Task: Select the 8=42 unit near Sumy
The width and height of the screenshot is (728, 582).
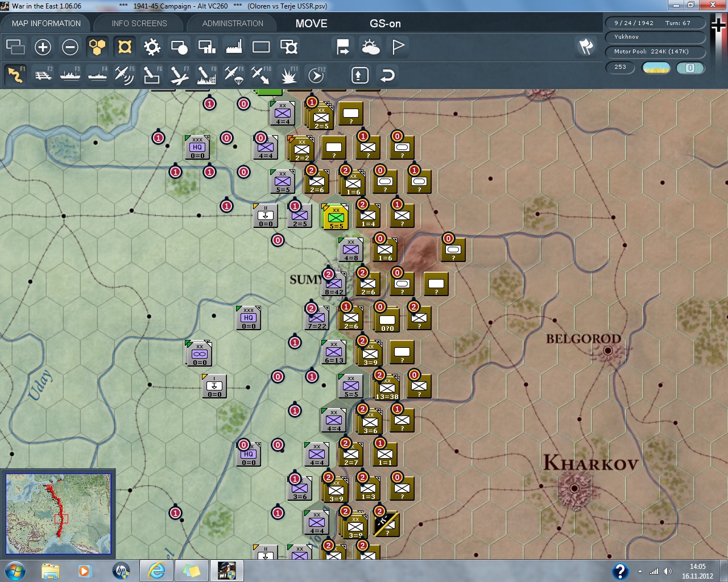Action: pyautogui.click(x=334, y=284)
